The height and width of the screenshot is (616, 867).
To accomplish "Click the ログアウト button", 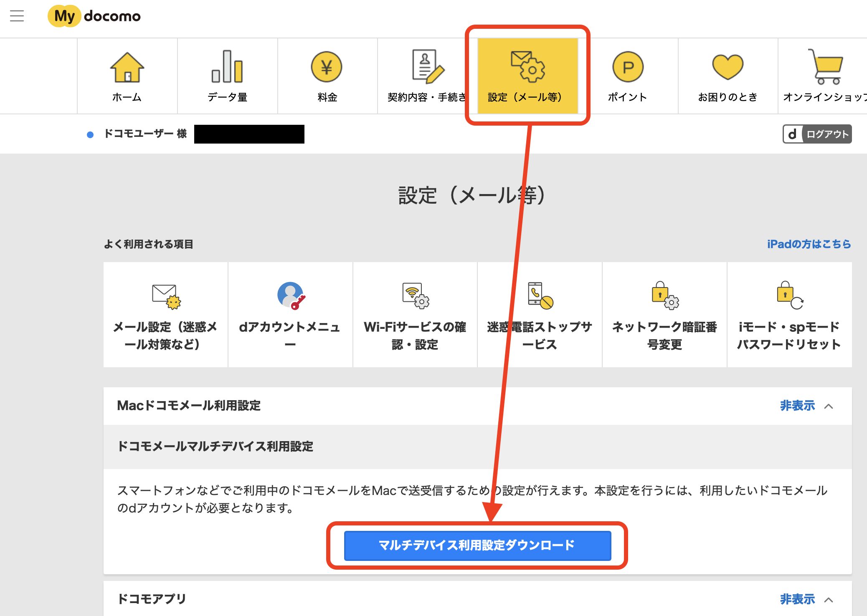I will pyautogui.click(x=817, y=134).
